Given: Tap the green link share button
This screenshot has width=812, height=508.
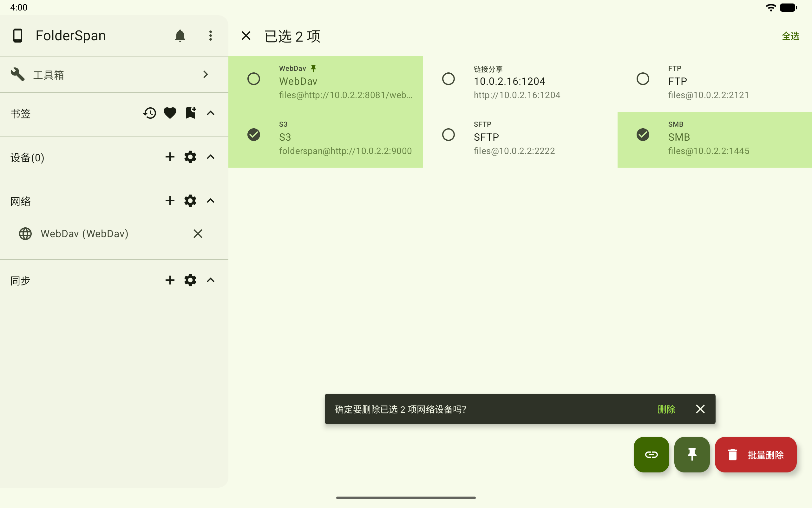Looking at the screenshot, I should coord(651,455).
